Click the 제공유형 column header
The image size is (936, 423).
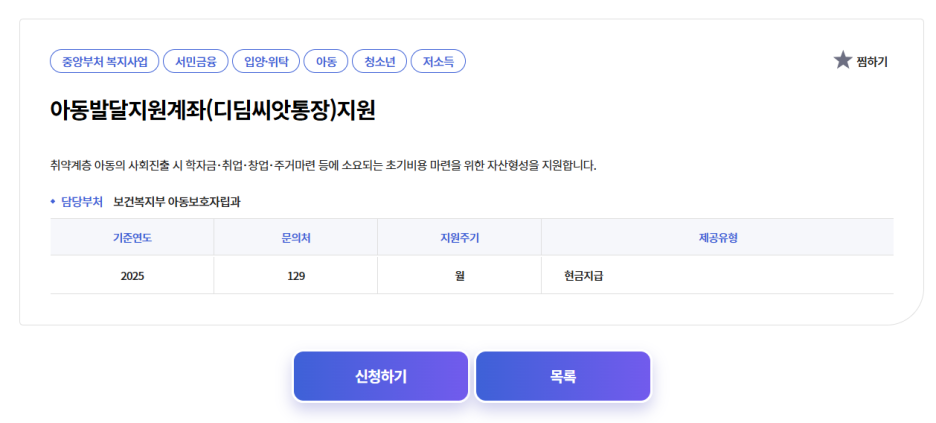[718, 237]
